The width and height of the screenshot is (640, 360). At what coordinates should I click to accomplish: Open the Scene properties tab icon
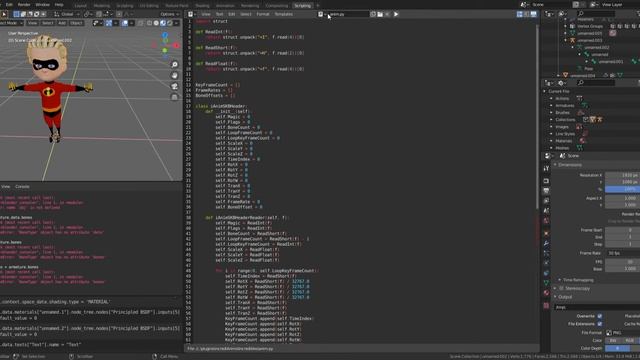tap(547, 211)
